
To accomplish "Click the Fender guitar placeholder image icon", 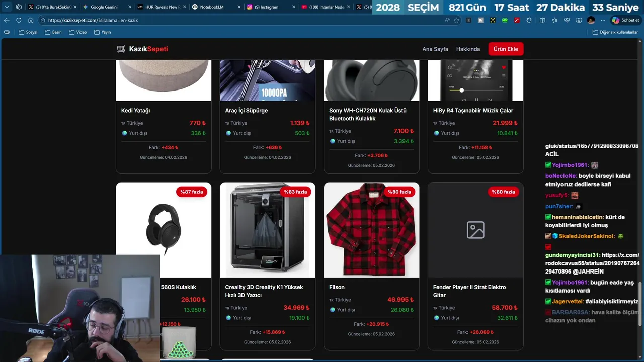I will tap(475, 230).
